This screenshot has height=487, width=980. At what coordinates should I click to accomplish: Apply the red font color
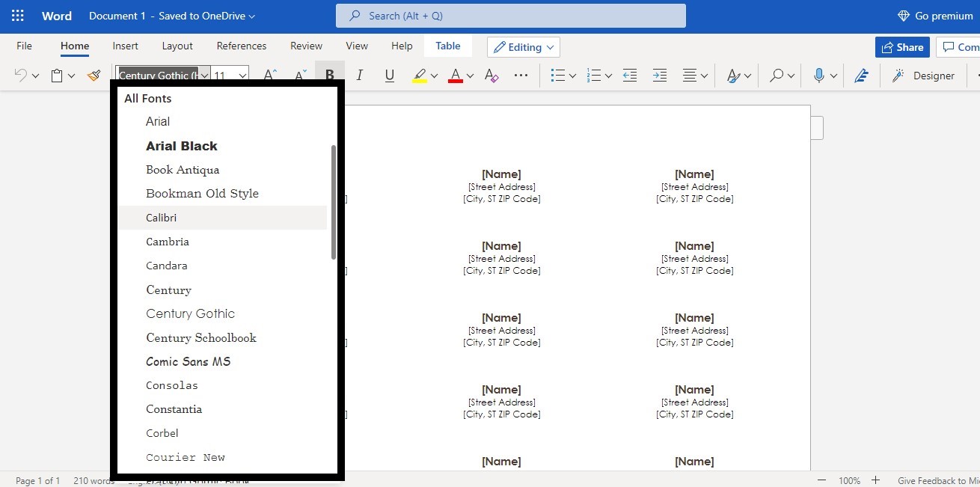(456, 76)
